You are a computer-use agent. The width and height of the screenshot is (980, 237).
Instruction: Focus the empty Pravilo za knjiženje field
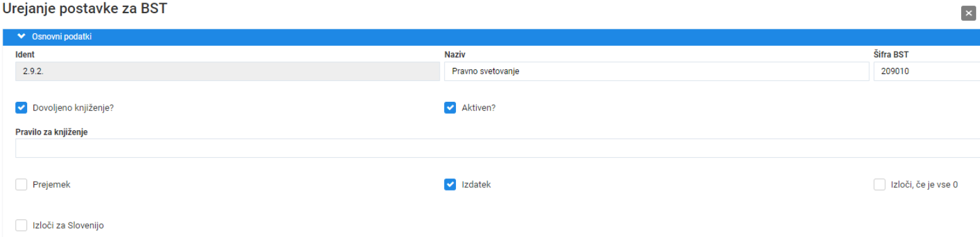(498, 148)
